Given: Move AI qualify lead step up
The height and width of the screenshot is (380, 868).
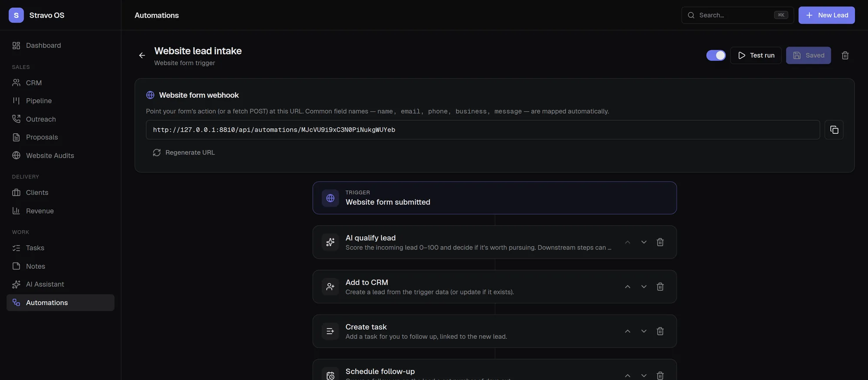Looking at the screenshot, I should (628, 242).
